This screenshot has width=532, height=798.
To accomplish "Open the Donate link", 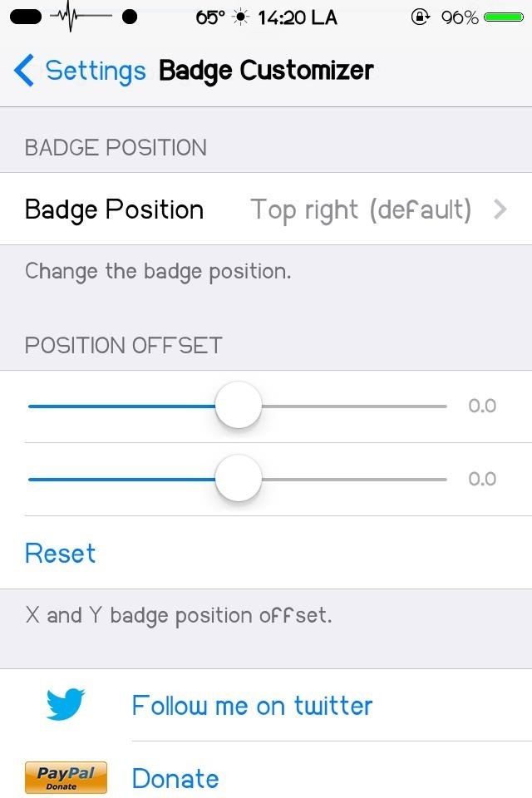I will (175, 779).
